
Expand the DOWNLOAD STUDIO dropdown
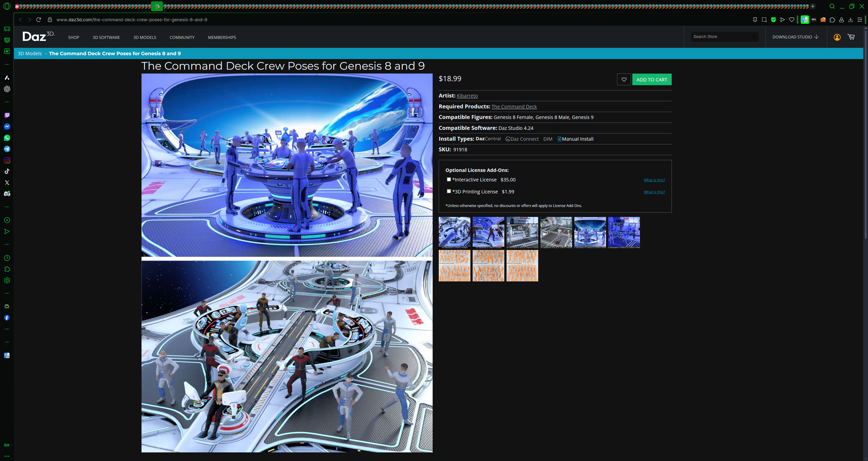795,37
